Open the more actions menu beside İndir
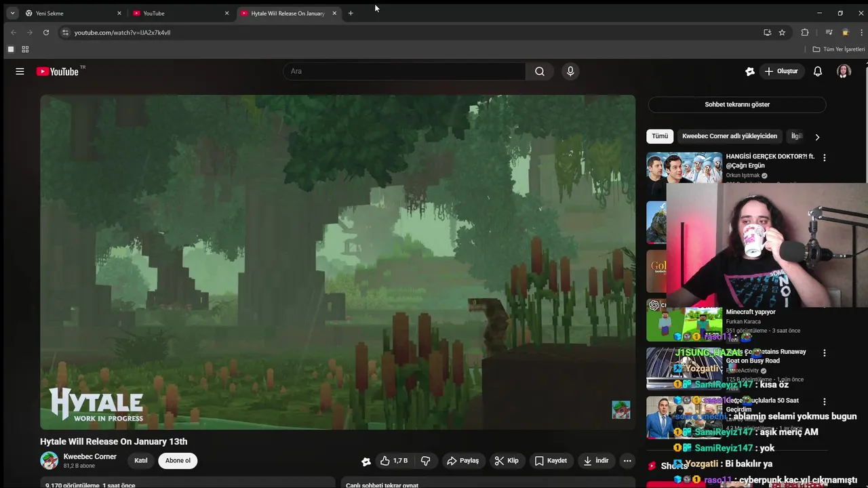The image size is (868, 488). [x=627, y=461]
